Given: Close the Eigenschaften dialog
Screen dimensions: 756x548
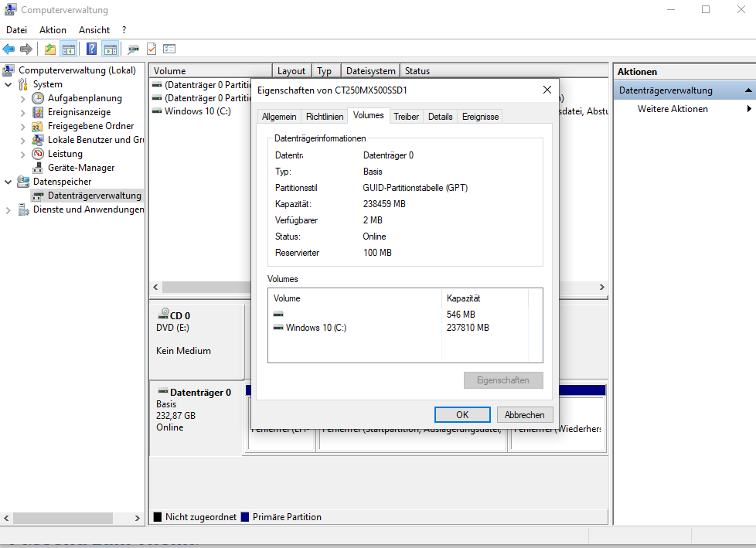Looking at the screenshot, I should point(547,90).
